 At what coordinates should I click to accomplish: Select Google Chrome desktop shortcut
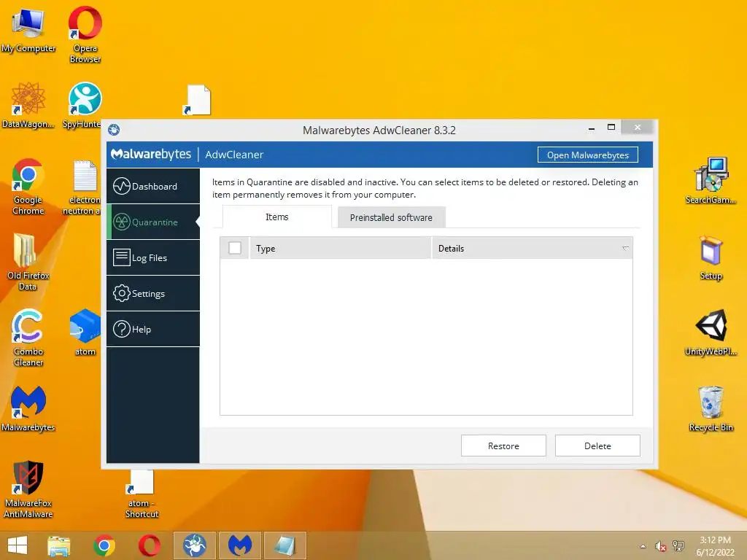tap(28, 186)
